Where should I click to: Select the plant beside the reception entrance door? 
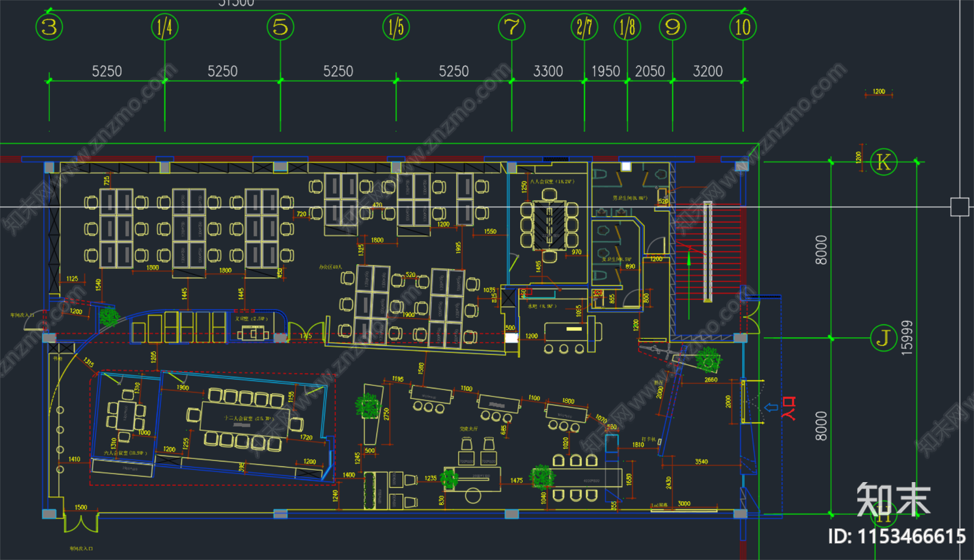tap(708, 360)
